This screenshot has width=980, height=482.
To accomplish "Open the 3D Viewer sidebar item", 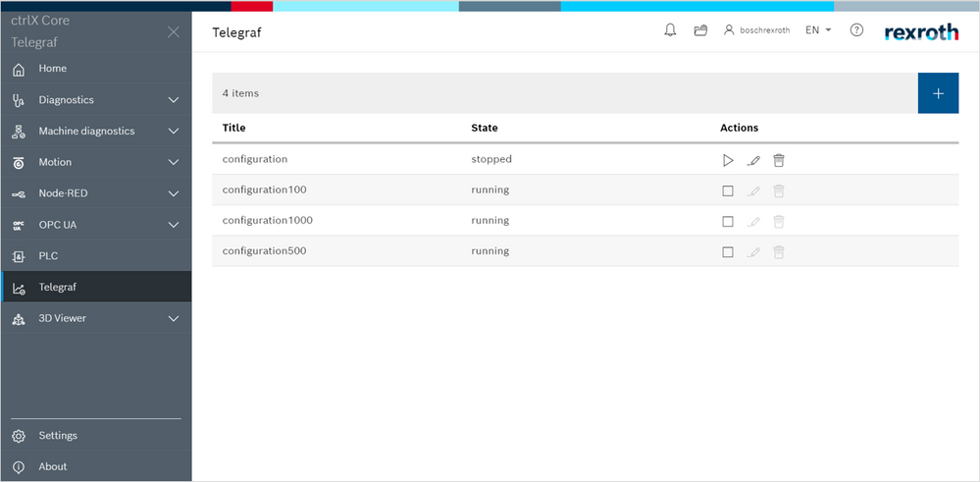I will point(96,318).
